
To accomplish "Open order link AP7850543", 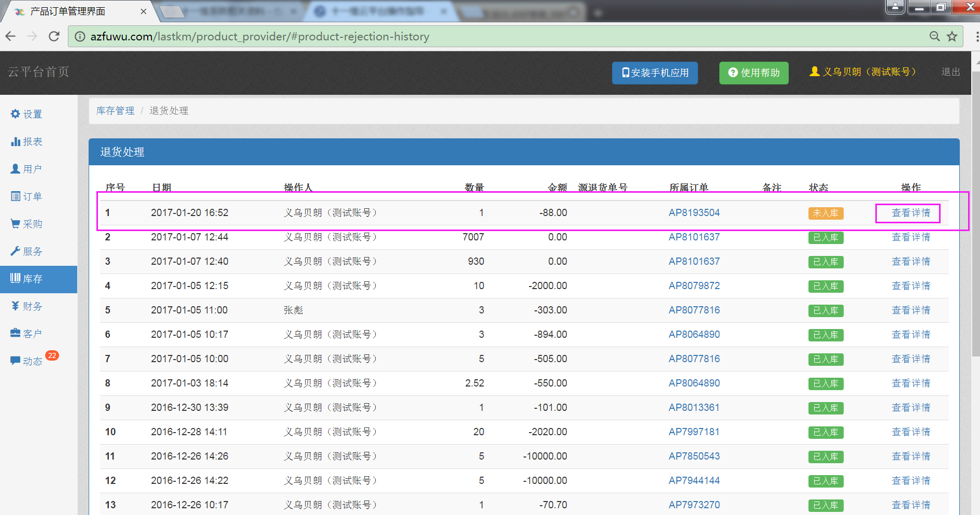I will 694,456.
